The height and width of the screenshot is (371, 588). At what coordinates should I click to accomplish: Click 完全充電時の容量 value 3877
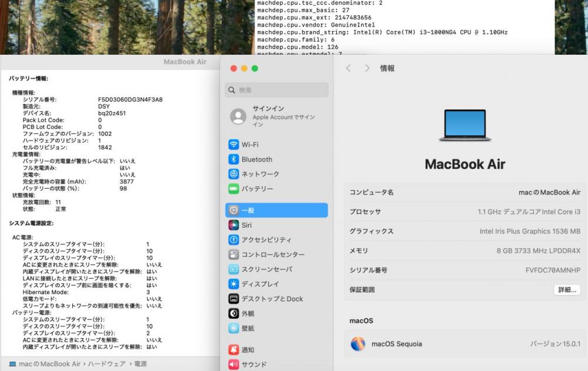click(126, 181)
